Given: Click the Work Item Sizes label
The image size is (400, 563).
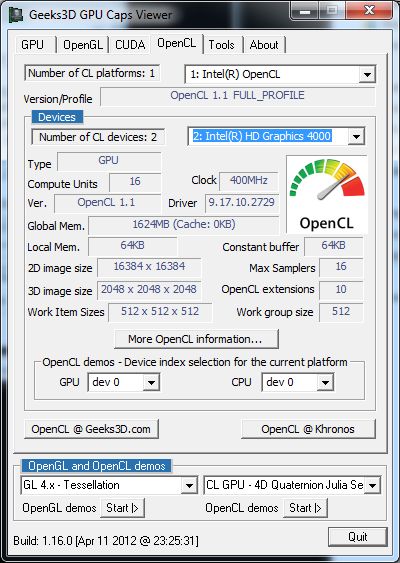Looking at the screenshot, I should [x=66, y=312].
